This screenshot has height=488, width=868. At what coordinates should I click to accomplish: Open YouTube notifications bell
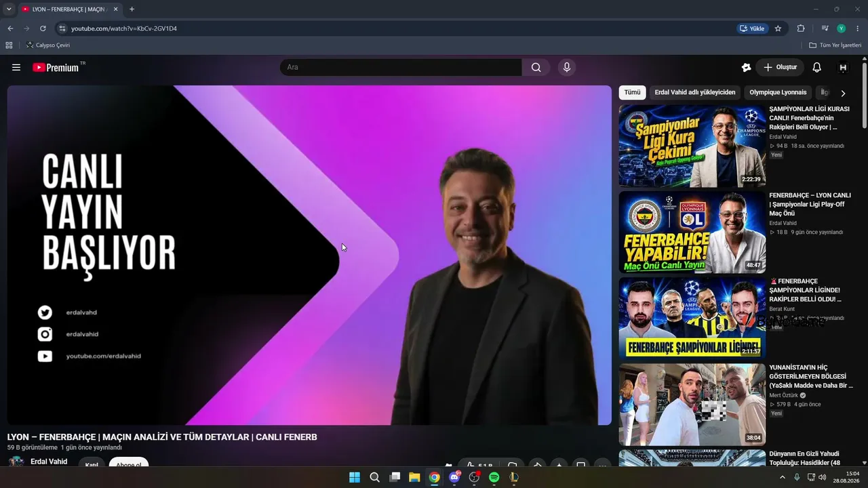816,67
